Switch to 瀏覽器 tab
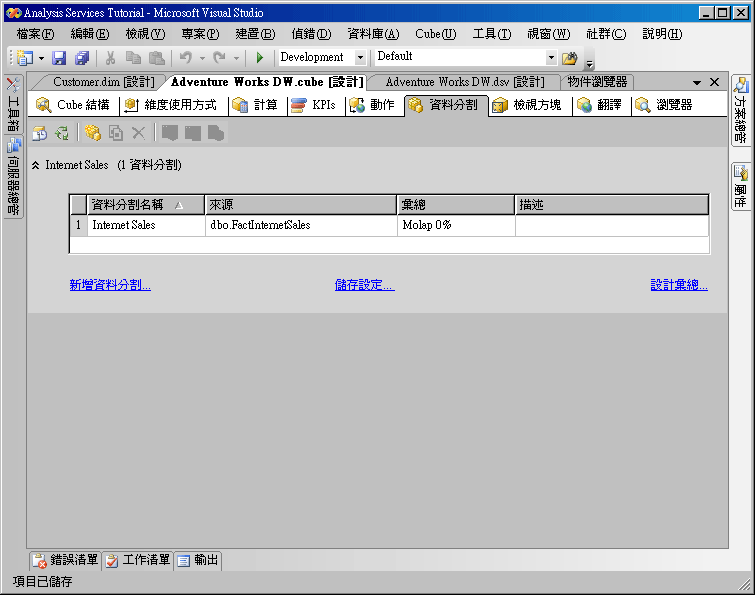Screen dimensions: 755x595 tap(664, 105)
